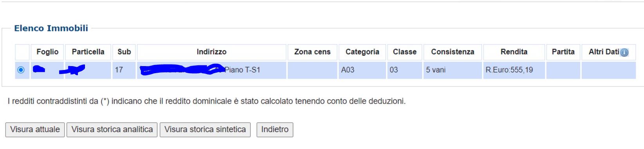Click the Sub column header
Viewport: 644px width, 149px height.
124,52
